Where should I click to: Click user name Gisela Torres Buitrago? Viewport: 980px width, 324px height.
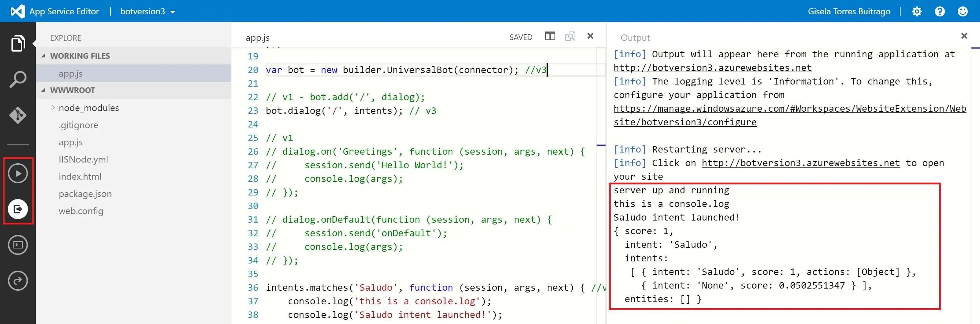click(x=849, y=11)
